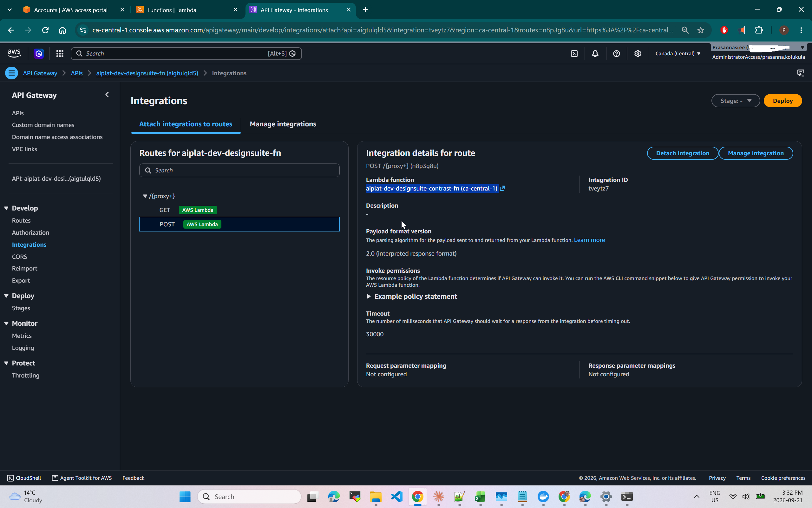Collapse the /{proxy+} route tree
Screen dimensions: 812x508
click(x=145, y=196)
